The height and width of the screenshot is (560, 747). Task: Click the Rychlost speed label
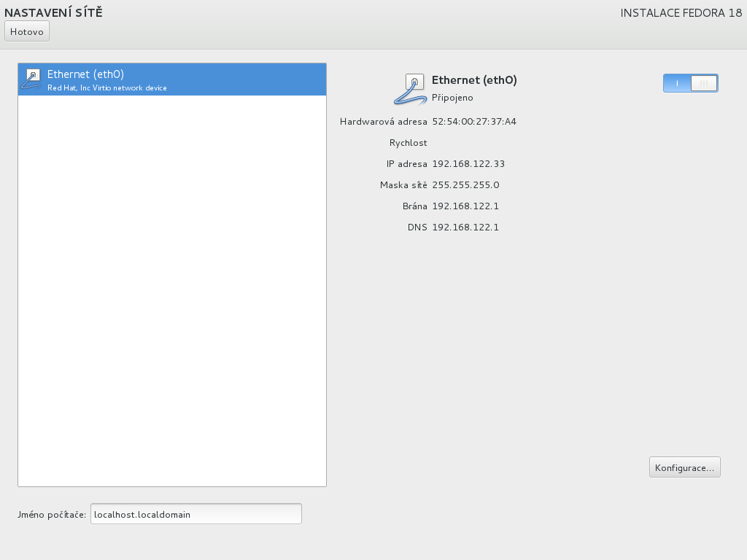coord(409,143)
